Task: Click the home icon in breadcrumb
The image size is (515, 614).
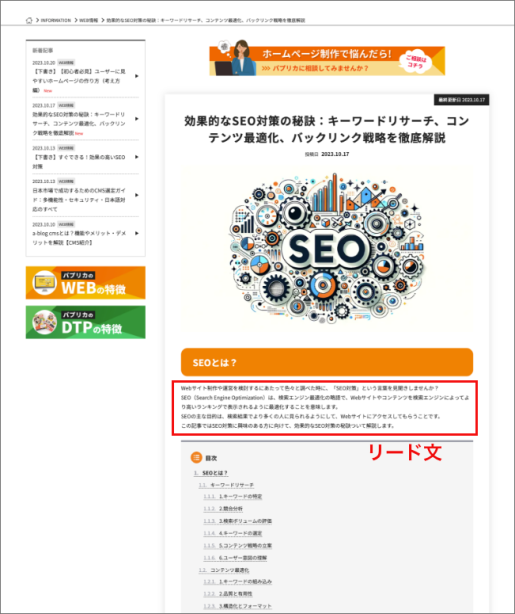Action: pyautogui.click(x=29, y=20)
